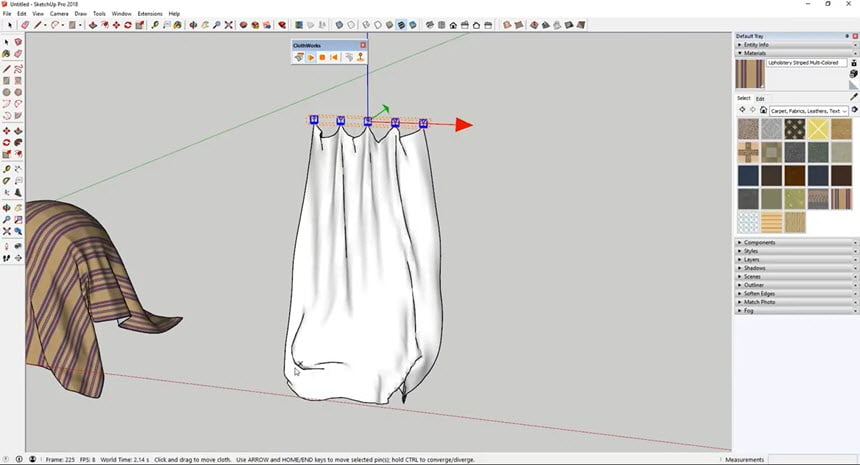Choose the Paint Bucket tool in top toolbar
Viewport: 860px width, 465px height.
178,25
